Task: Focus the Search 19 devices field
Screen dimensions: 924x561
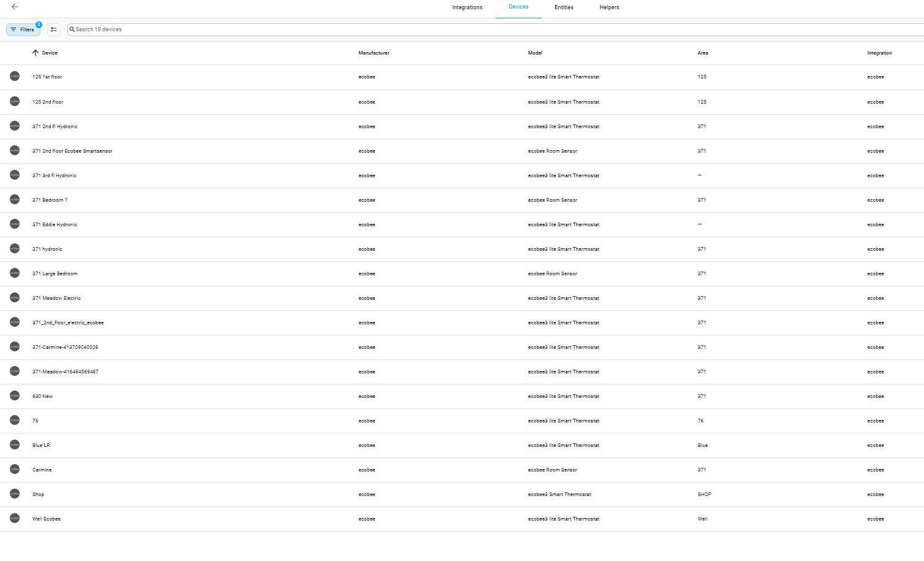Action: point(496,29)
